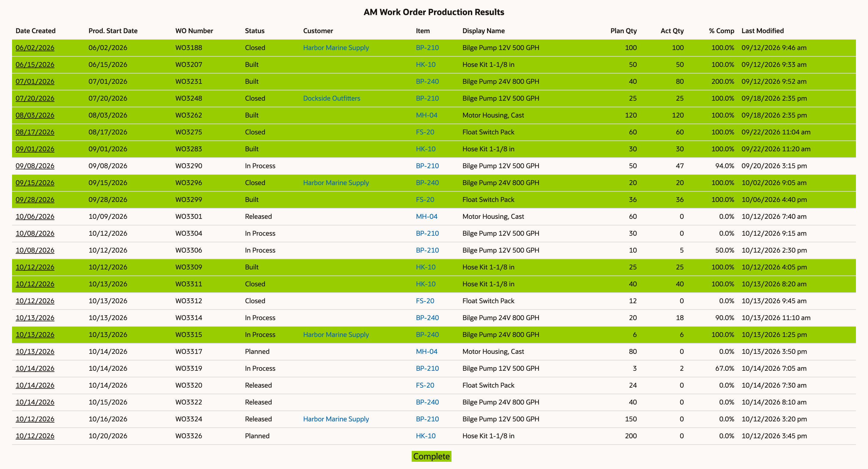The image size is (868, 469).
Task: Open the 06/15/2026 date link for WO3207
Action: coord(35,65)
